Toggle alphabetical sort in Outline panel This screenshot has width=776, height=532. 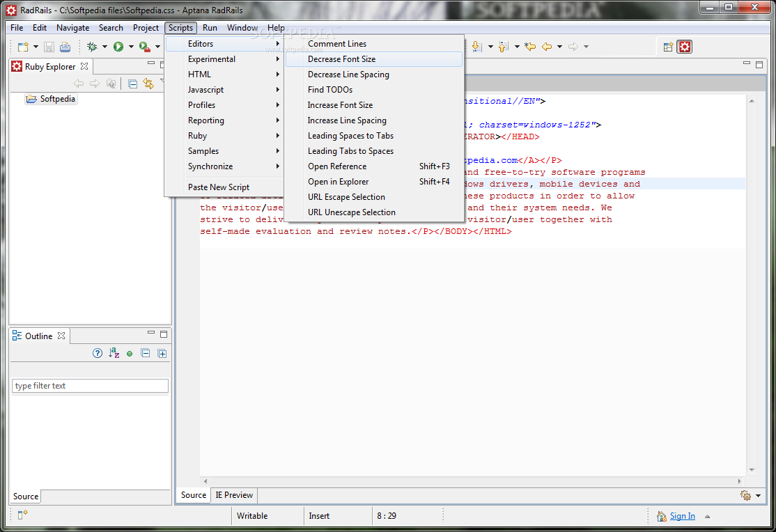114,353
